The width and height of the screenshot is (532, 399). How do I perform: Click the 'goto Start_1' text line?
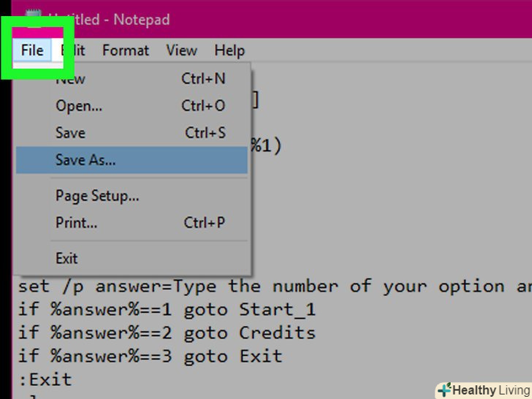[x=167, y=309]
